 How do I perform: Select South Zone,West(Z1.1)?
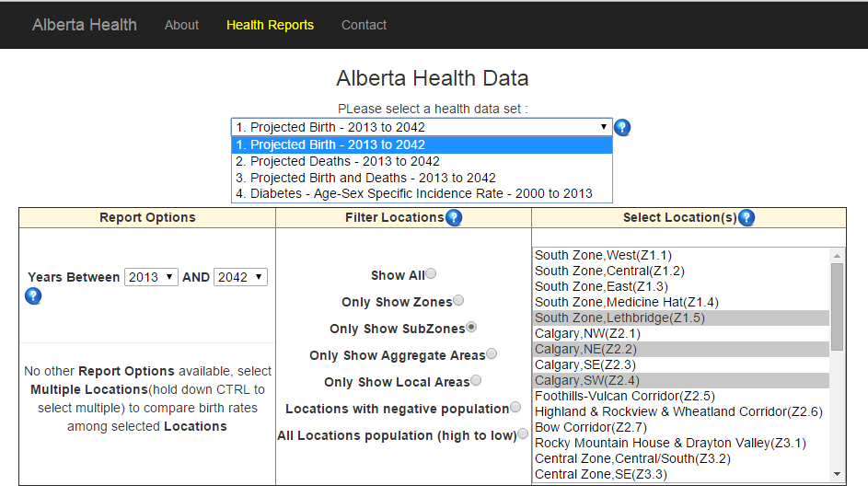point(681,255)
